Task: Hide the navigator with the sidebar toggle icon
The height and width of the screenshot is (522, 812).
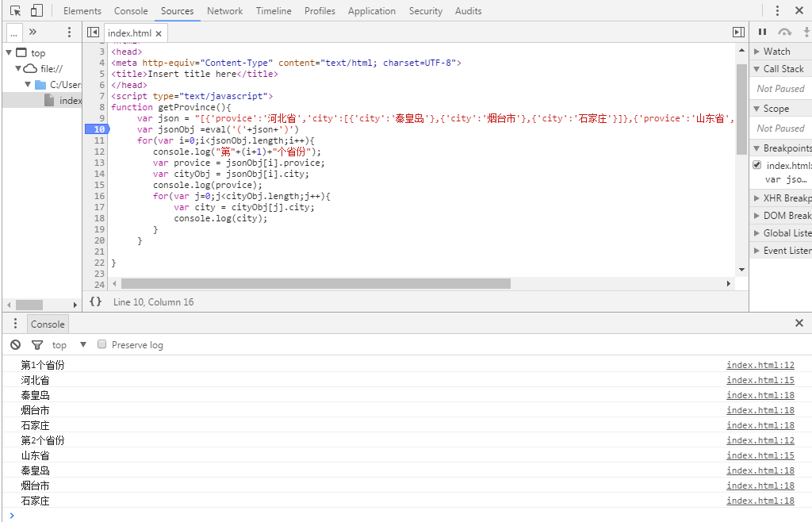Action: pos(94,33)
